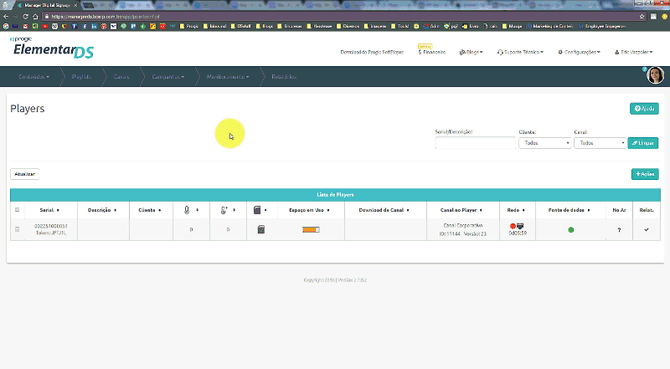Open the Progic bookmark folder

[189, 26]
